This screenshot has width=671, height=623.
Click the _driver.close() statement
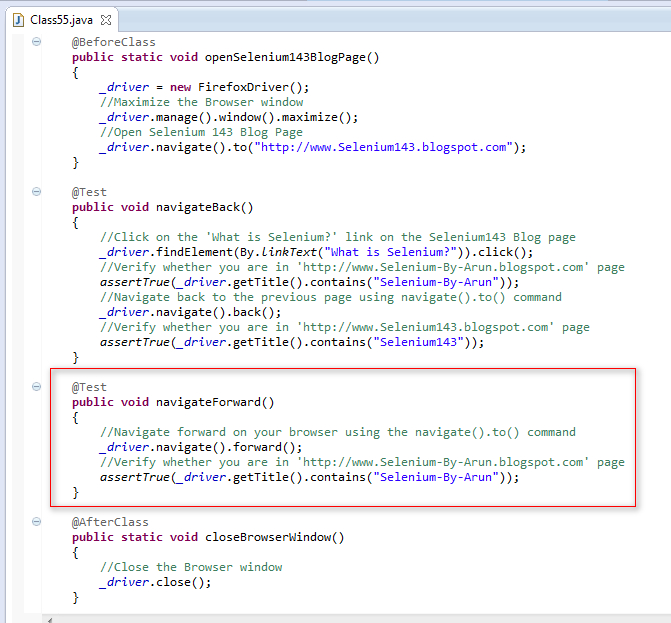pos(155,582)
